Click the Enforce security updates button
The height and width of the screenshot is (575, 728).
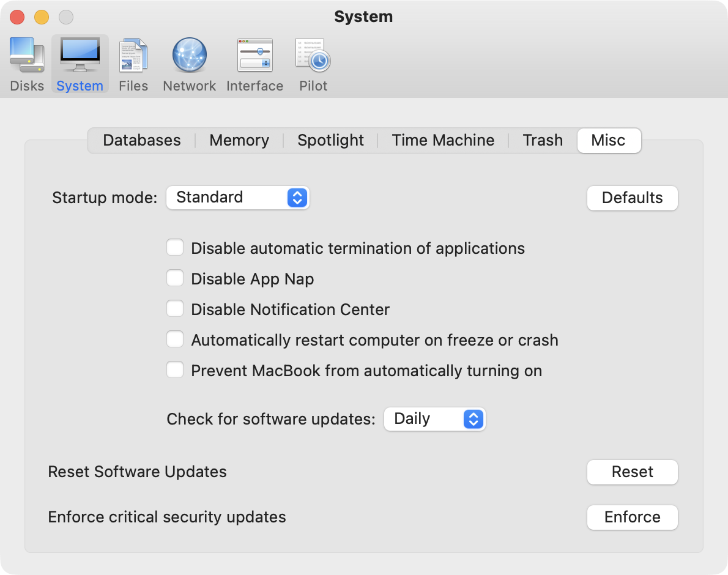coord(632,517)
